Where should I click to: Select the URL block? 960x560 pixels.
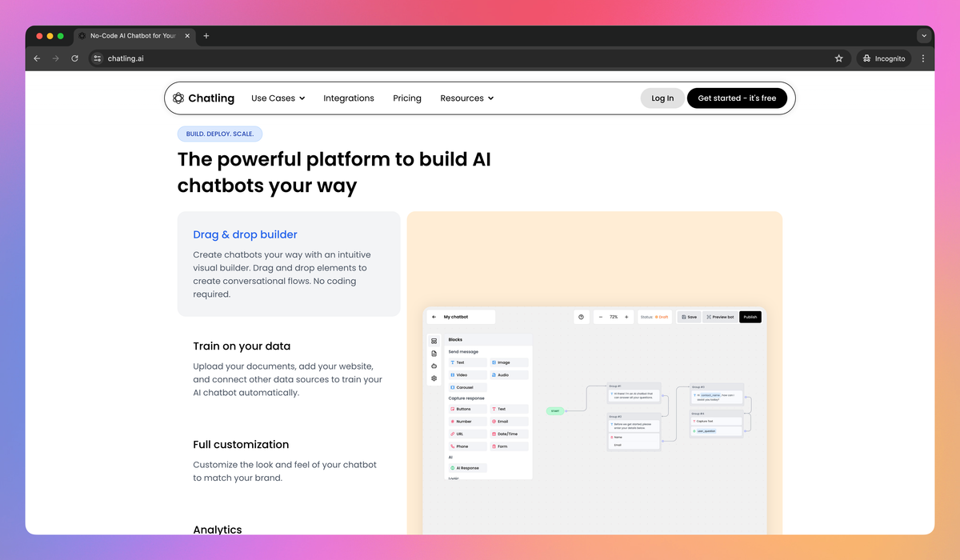pos(467,434)
